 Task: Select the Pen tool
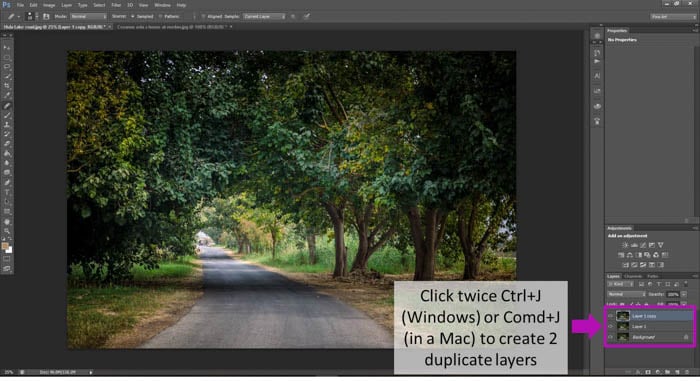point(7,182)
